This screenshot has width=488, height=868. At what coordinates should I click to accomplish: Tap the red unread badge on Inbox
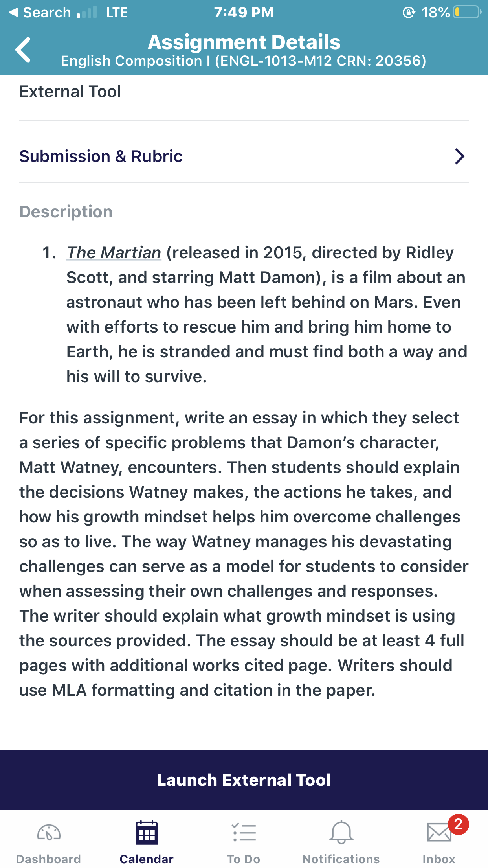click(458, 824)
